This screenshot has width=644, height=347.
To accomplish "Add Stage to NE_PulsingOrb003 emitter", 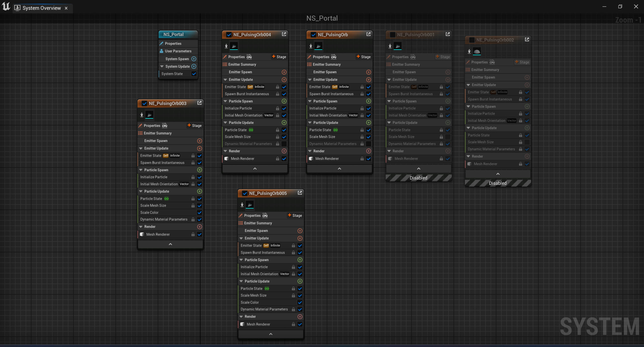I will (x=194, y=126).
